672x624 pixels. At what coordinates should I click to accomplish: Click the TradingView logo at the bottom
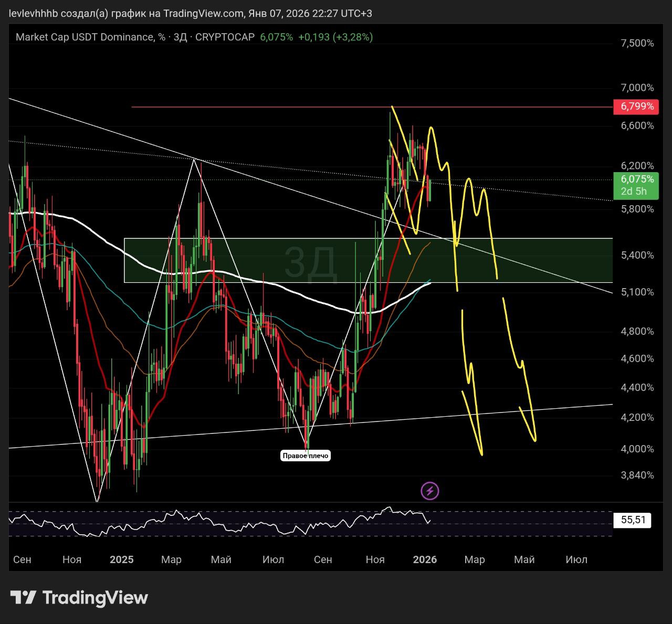(x=79, y=598)
